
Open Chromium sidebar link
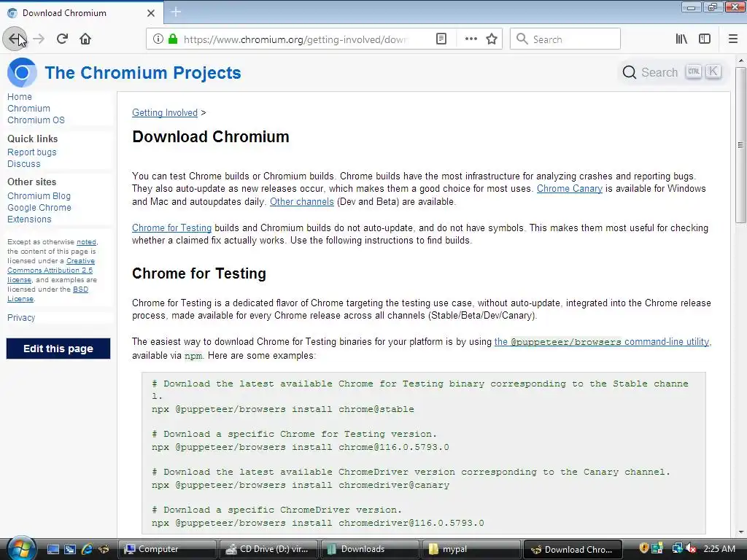click(28, 109)
